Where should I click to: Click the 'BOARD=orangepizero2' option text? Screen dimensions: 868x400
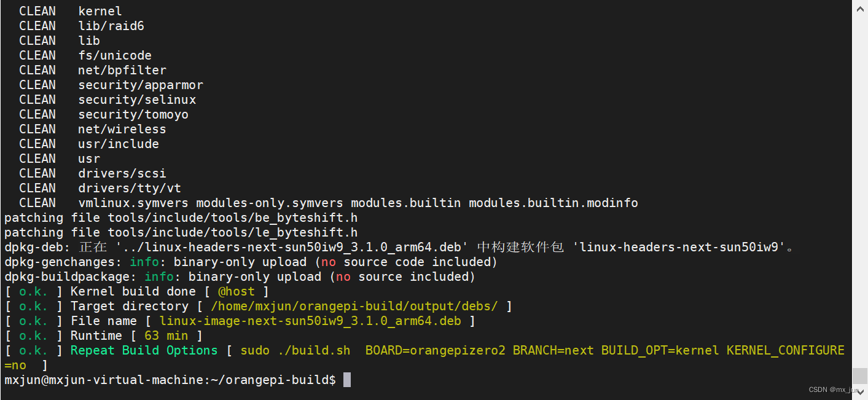tap(435, 350)
